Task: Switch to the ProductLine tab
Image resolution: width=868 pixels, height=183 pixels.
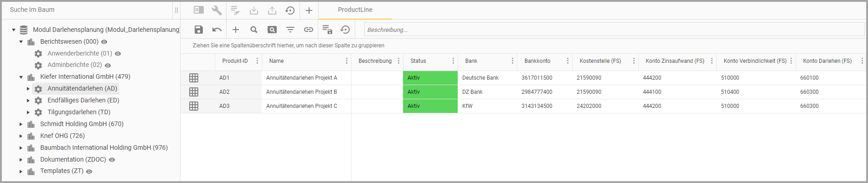Action: click(x=355, y=10)
